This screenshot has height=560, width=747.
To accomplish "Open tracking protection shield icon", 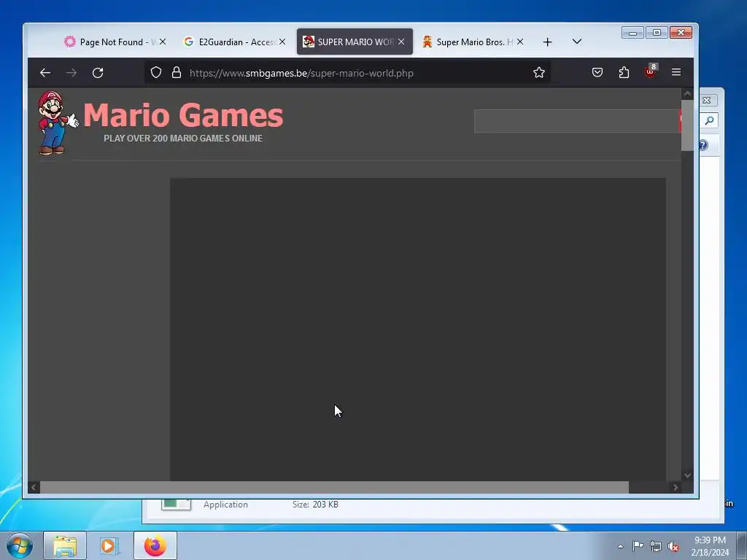I will 156,72.
